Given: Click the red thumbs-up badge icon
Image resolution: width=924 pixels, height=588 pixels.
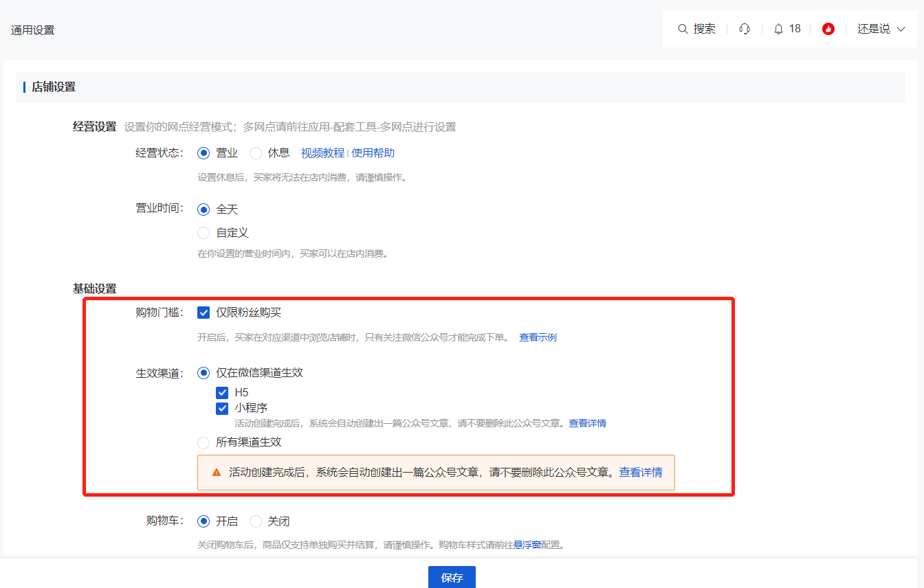Looking at the screenshot, I should [x=828, y=29].
